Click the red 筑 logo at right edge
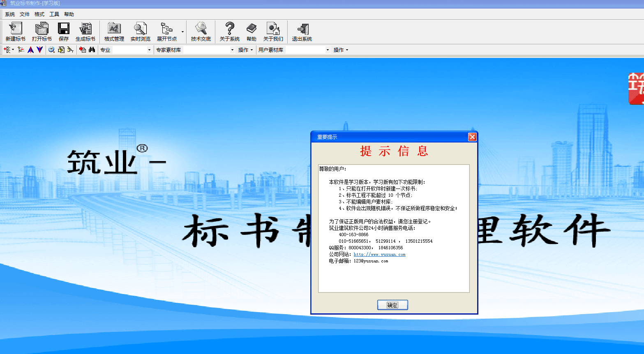644x354 pixels. click(x=636, y=88)
